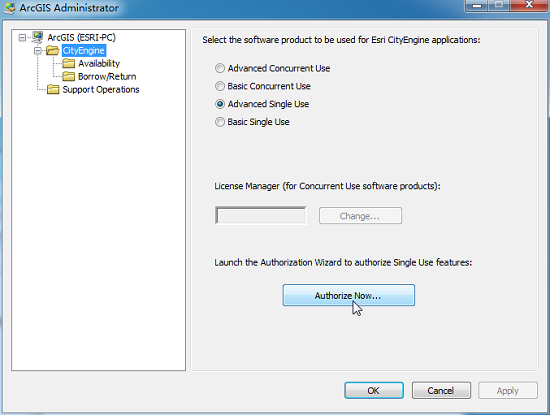Click the Cancel button
Viewport: 550px width, 415px height.
[441, 390]
